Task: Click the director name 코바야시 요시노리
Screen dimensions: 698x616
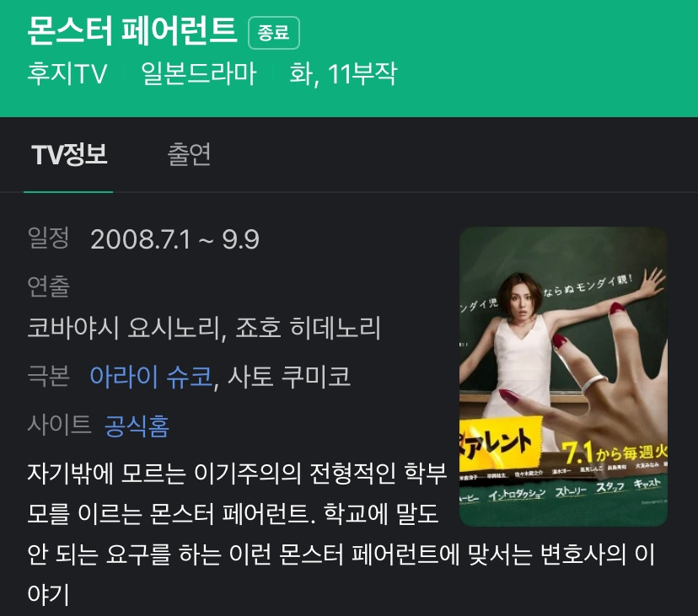Action: (x=126, y=328)
